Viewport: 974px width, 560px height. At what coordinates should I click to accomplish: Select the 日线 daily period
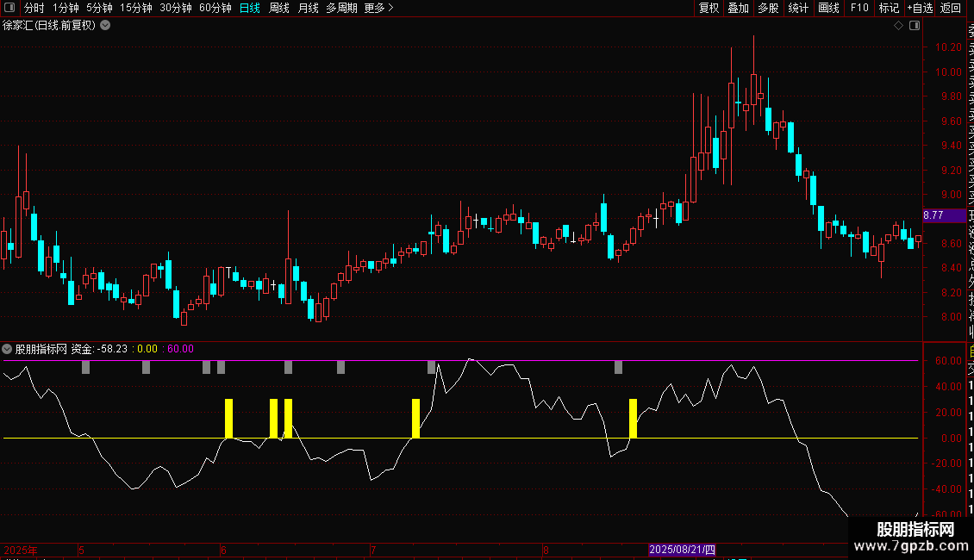coord(250,8)
